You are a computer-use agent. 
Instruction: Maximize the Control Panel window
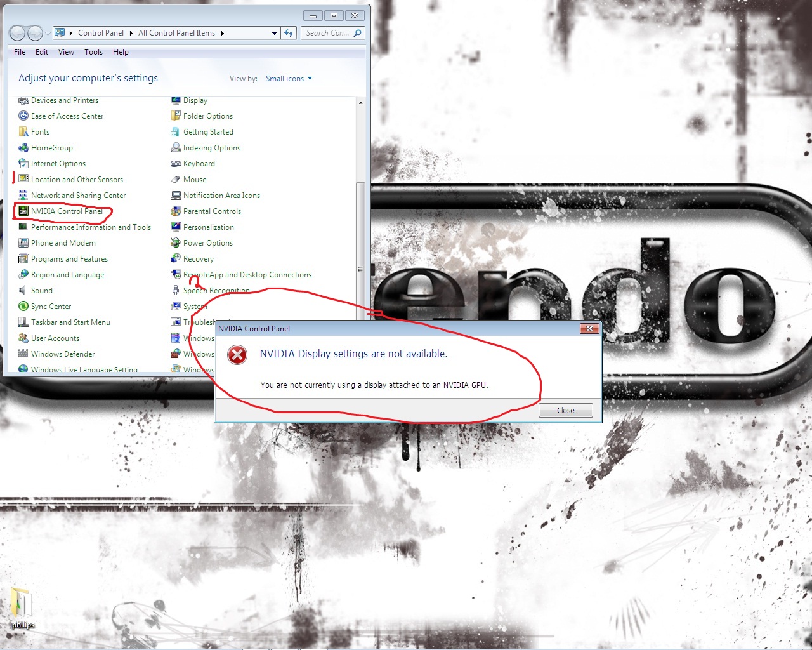(334, 16)
